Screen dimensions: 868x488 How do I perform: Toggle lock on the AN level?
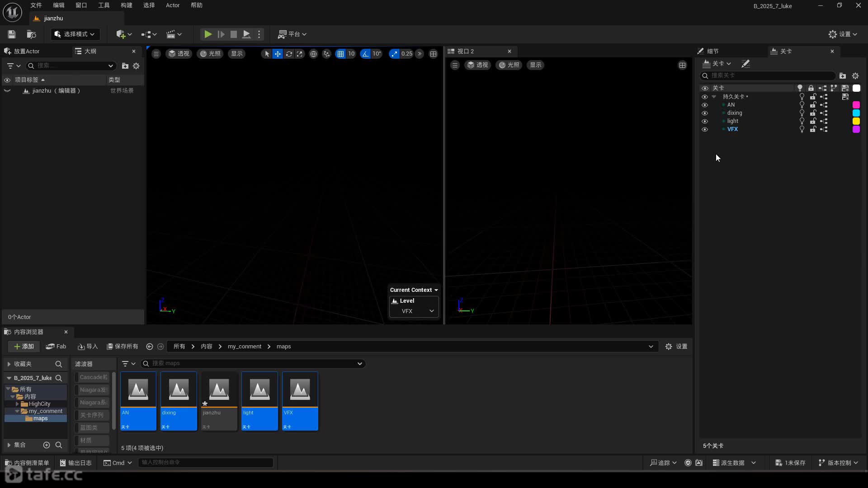click(813, 105)
